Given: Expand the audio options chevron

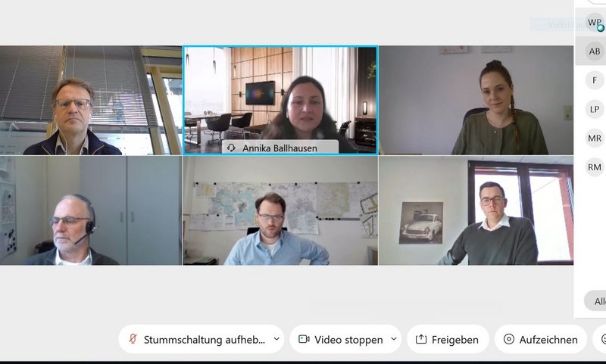Looking at the screenshot, I should click(276, 339).
